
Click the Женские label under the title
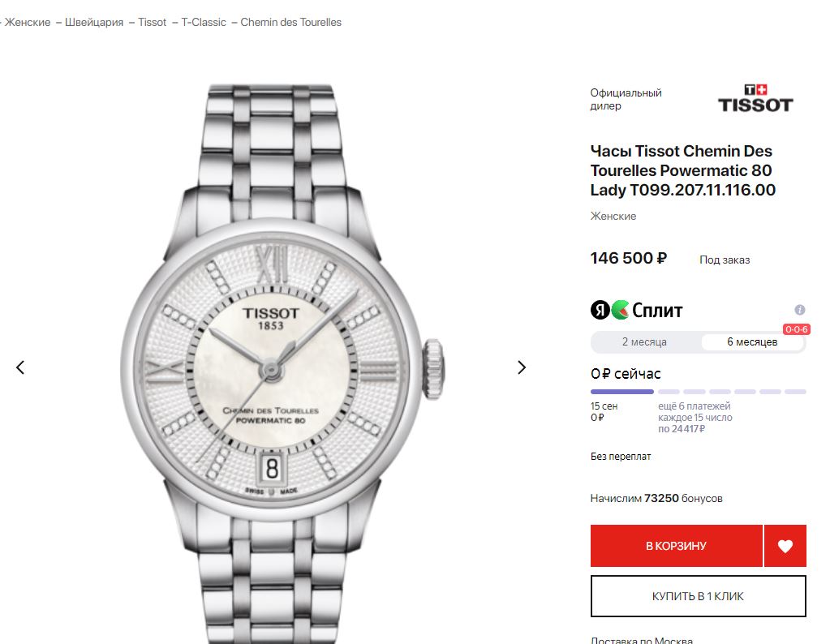pos(613,216)
